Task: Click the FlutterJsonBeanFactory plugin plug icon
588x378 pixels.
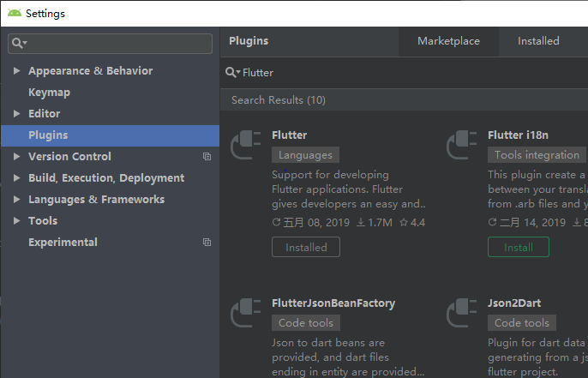Action: click(246, 313)
